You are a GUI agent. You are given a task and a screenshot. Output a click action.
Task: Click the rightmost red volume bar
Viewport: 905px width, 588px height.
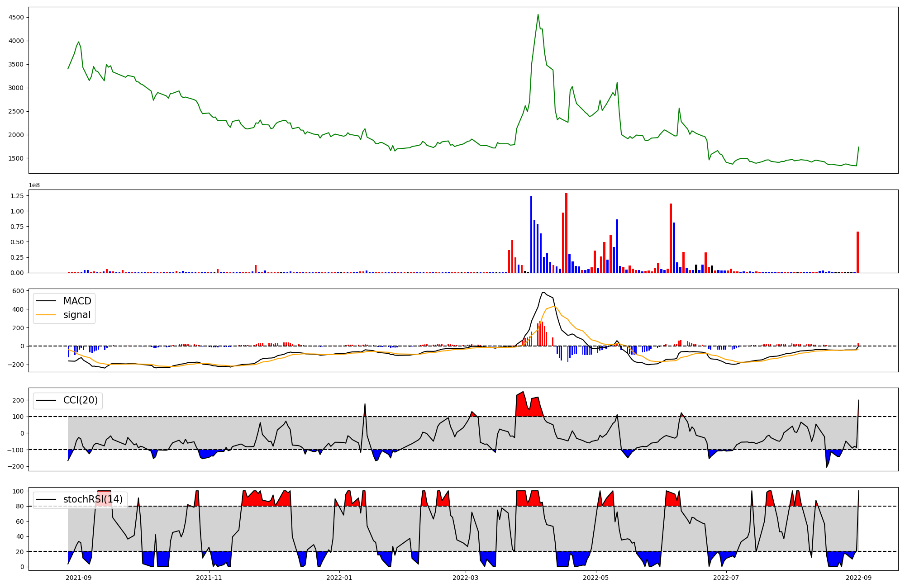click(x=857, y=252)
